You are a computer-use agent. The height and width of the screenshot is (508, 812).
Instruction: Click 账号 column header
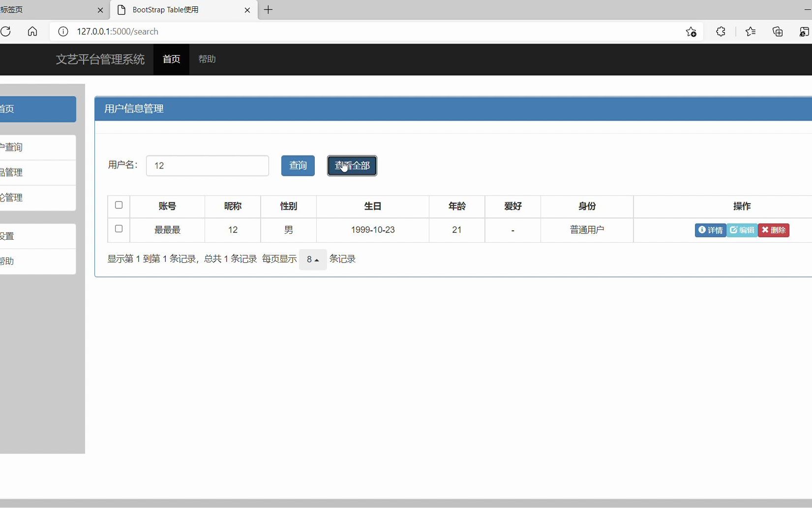[167, 206]
